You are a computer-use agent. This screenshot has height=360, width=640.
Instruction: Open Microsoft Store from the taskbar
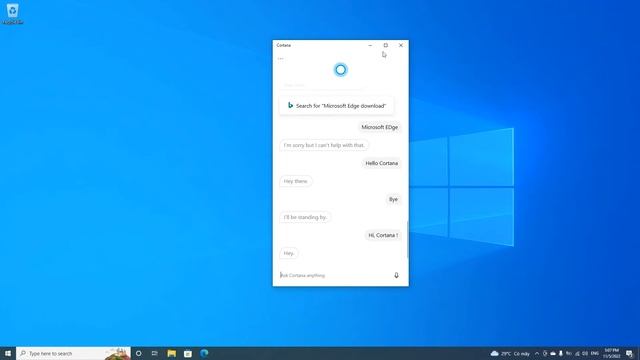coord(188,353)
